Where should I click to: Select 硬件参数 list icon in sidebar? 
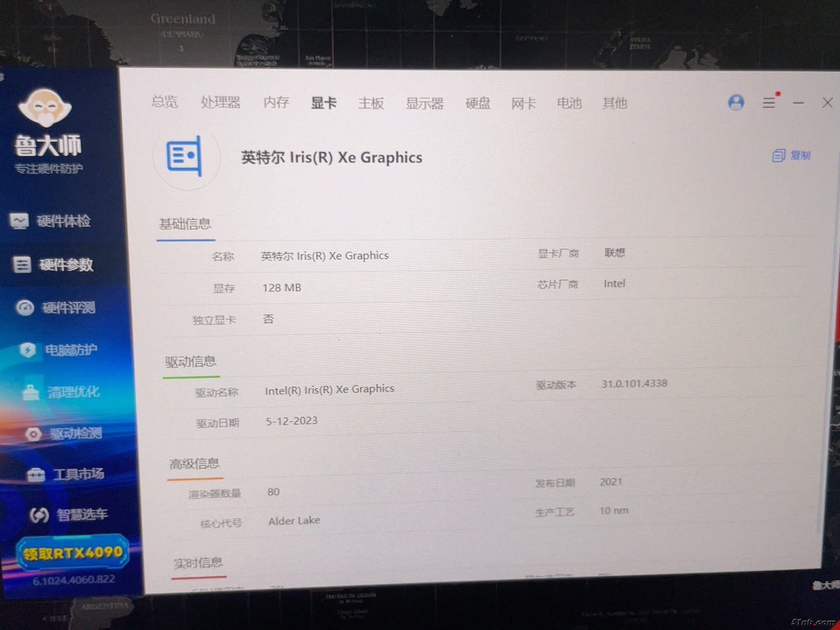pyautogui.click(x=22, y=264)
